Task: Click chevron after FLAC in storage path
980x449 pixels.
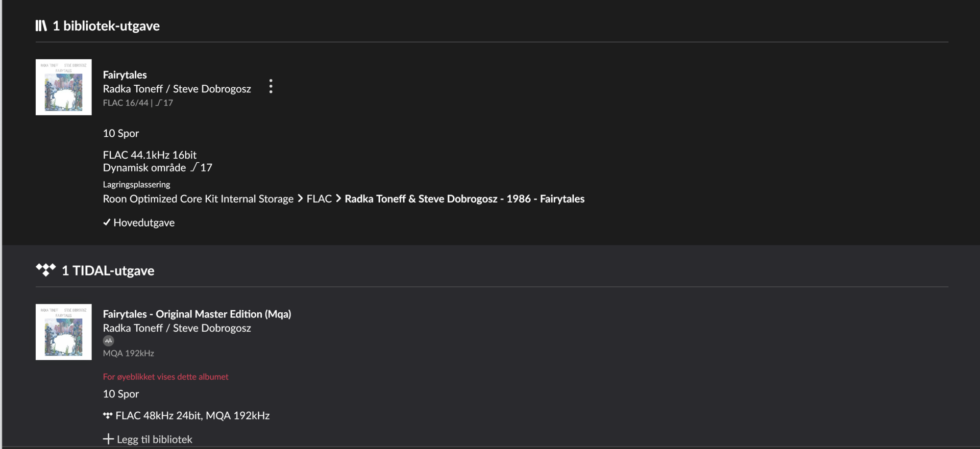Action: click(x=338, y=198)
